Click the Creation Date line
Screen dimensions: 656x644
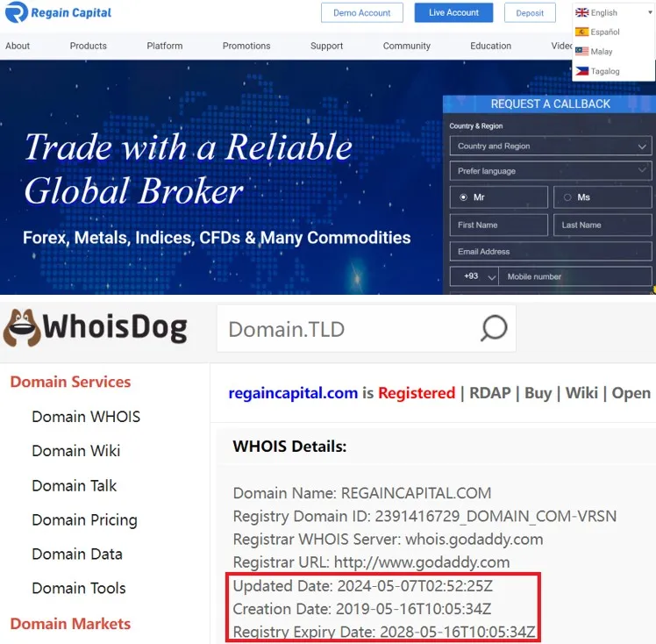click(362, 609)
